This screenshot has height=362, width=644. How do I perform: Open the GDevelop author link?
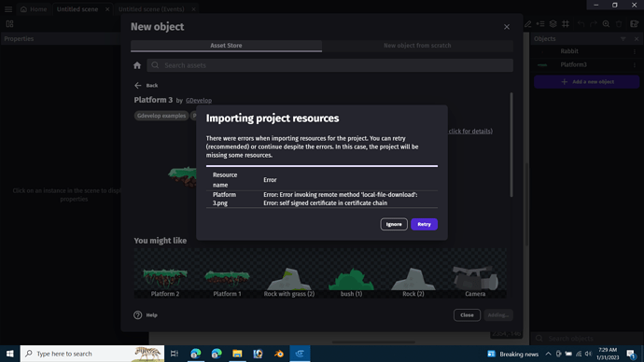[199, 101]
